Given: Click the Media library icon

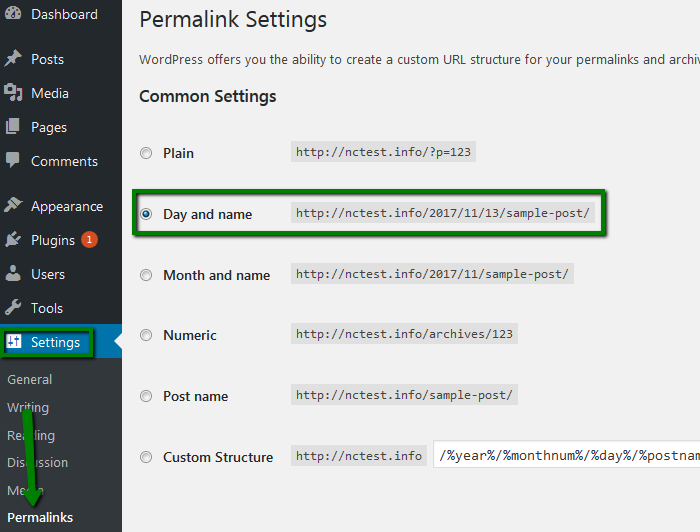Looking at the screenshot, I should click(x=12, y=93).
